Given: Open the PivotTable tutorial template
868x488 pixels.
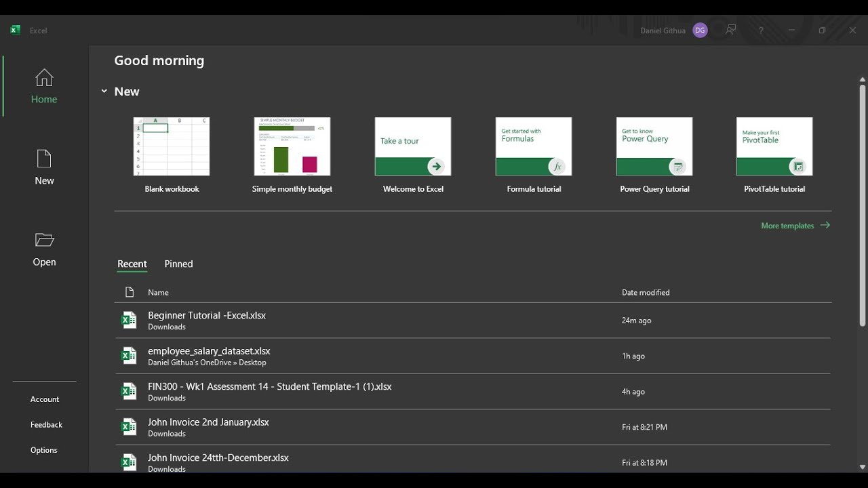Looking at the screenshot, I should [774, 146].
